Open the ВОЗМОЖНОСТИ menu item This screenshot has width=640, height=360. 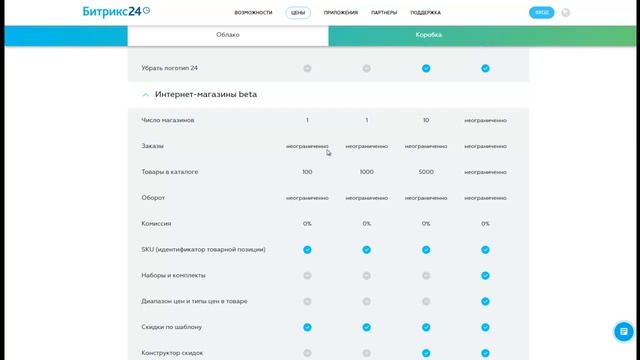click(253, 13)
